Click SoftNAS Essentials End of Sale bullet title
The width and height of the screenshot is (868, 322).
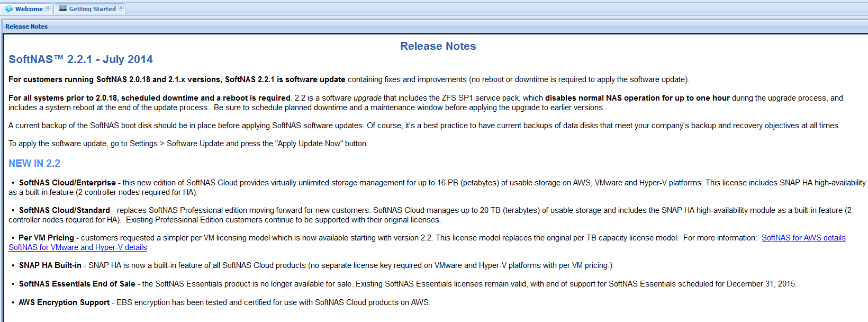[x=77, y=284]
